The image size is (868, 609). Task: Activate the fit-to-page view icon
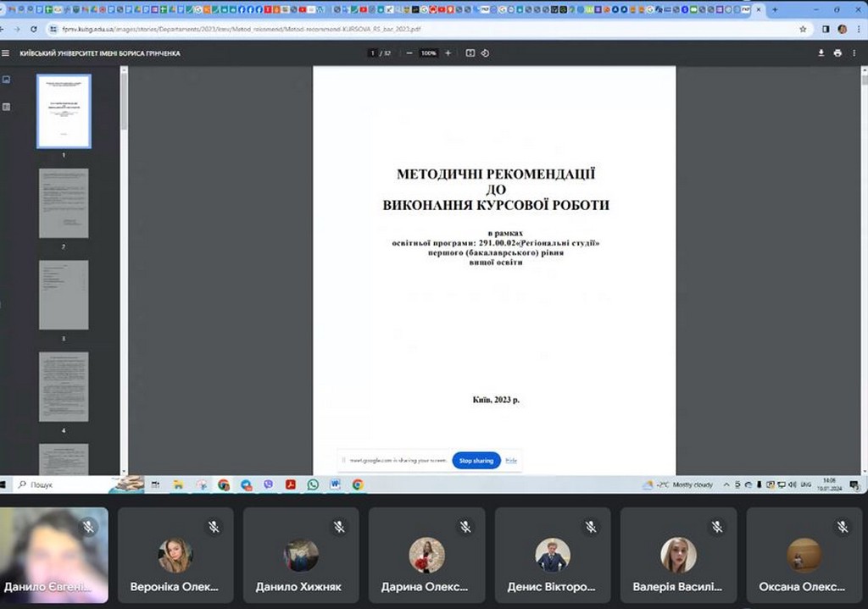click(x=470, y=53)
